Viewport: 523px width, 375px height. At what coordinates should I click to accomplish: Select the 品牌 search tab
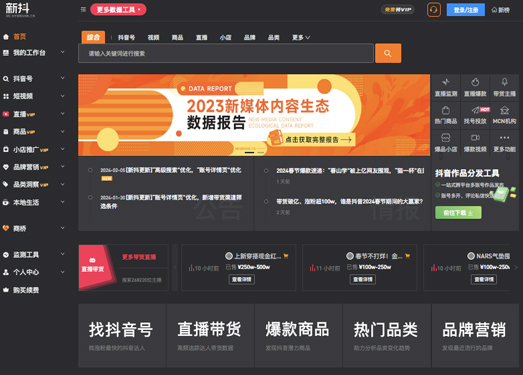click(x=249, y=38)
